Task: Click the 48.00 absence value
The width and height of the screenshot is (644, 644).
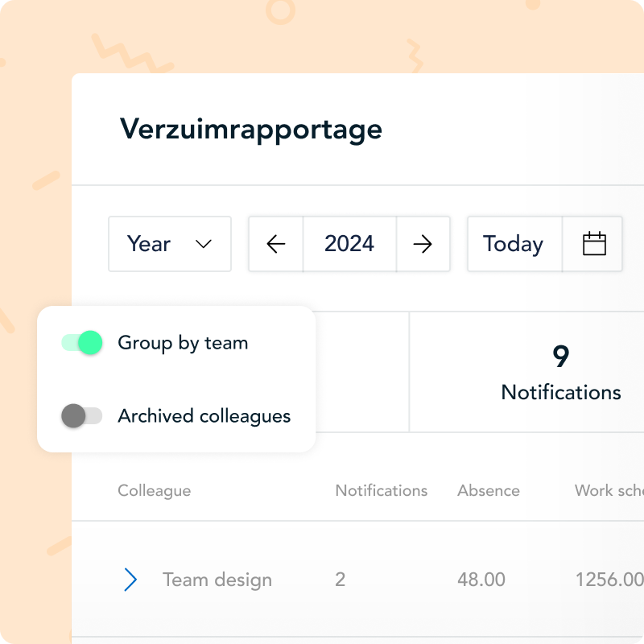Action: 481,580
